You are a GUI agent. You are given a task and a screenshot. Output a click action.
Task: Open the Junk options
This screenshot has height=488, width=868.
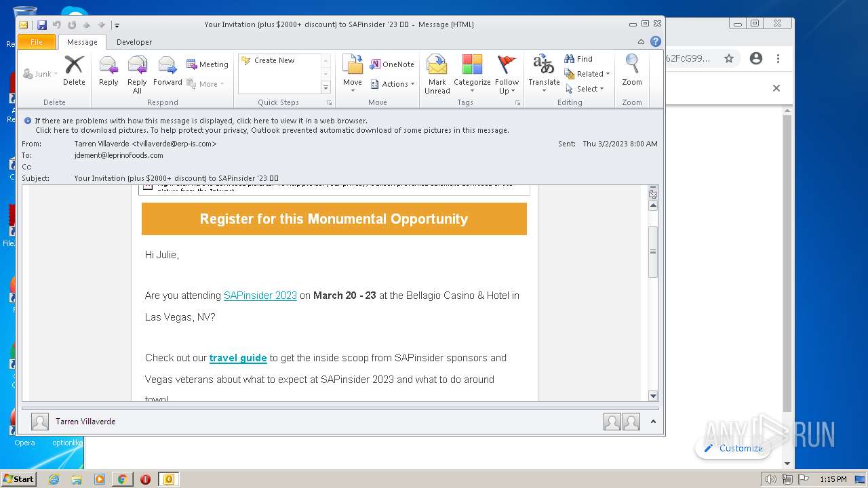pos(41,74)
